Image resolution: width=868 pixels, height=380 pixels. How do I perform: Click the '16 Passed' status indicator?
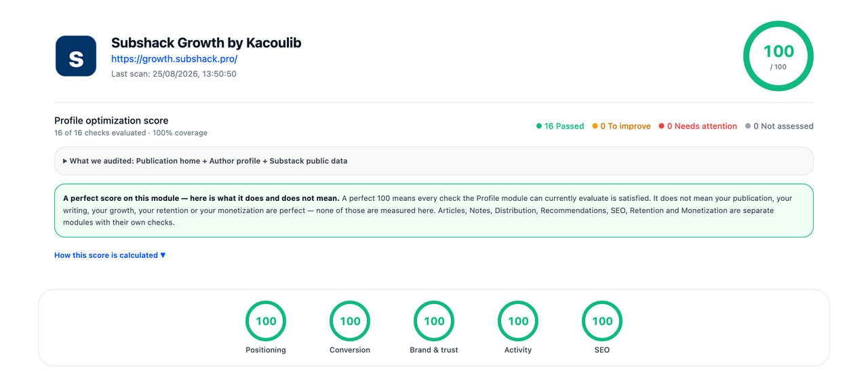pos(560,126)
